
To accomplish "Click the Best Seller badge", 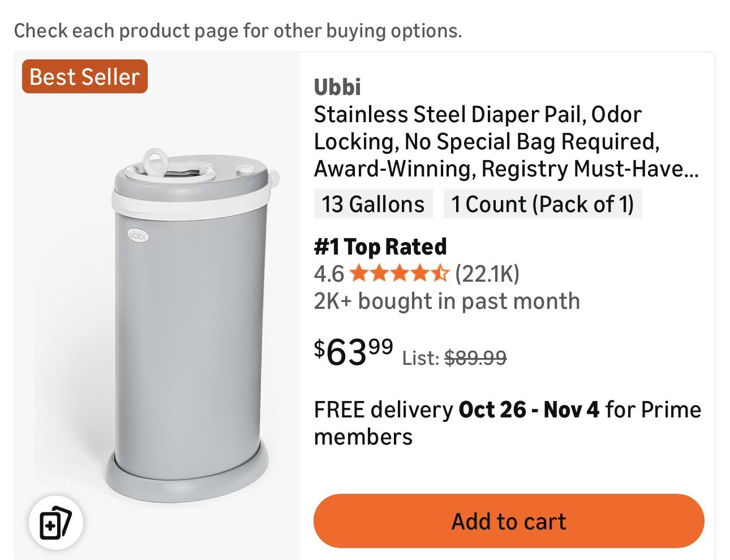I will 84,77.
